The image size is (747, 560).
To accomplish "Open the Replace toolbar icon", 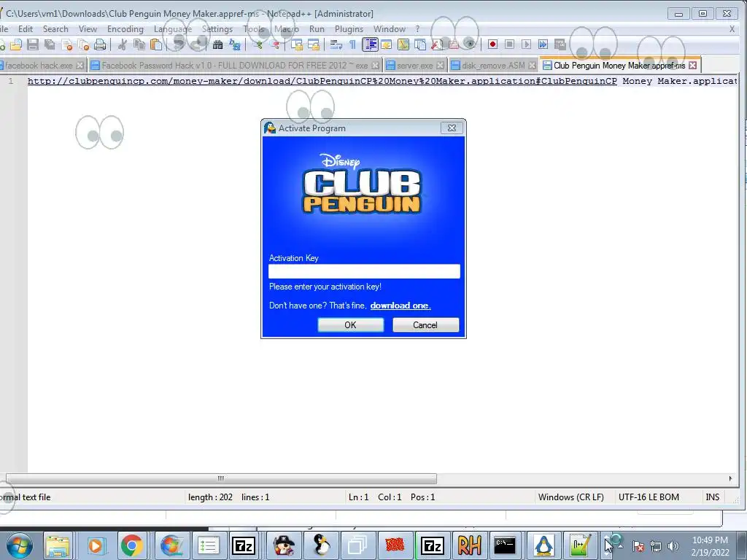I will point(235,44).
